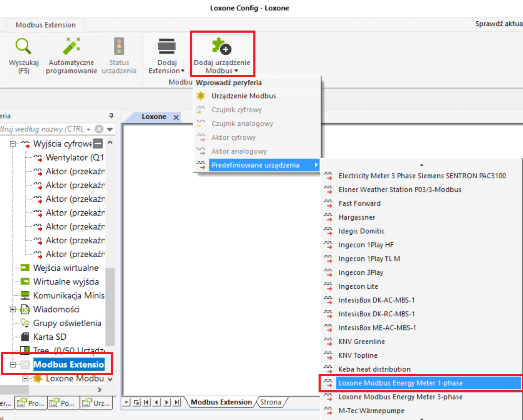Click the Automatyczne programowanie wand icon

[71, 46]
